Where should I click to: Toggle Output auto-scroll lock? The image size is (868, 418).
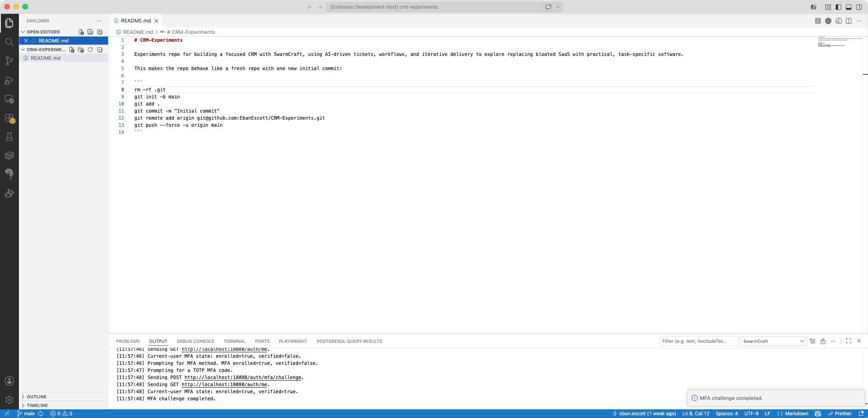click(823, 341)
